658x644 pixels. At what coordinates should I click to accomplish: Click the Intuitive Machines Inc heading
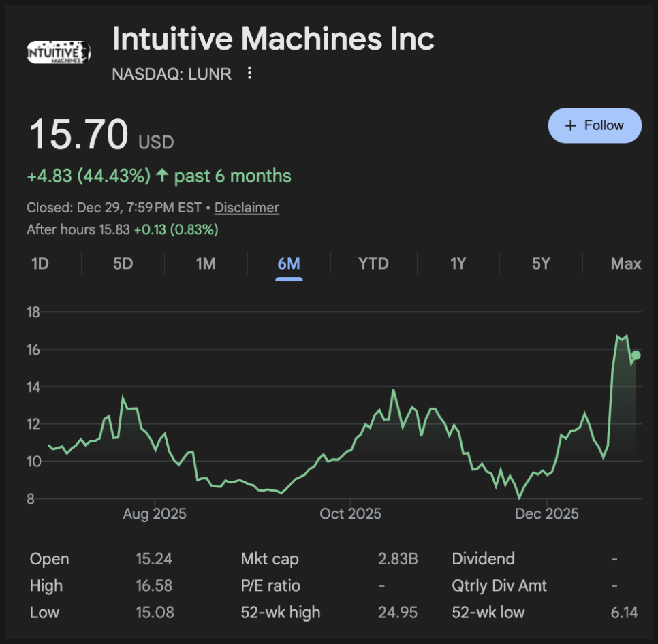pos(273,39)
